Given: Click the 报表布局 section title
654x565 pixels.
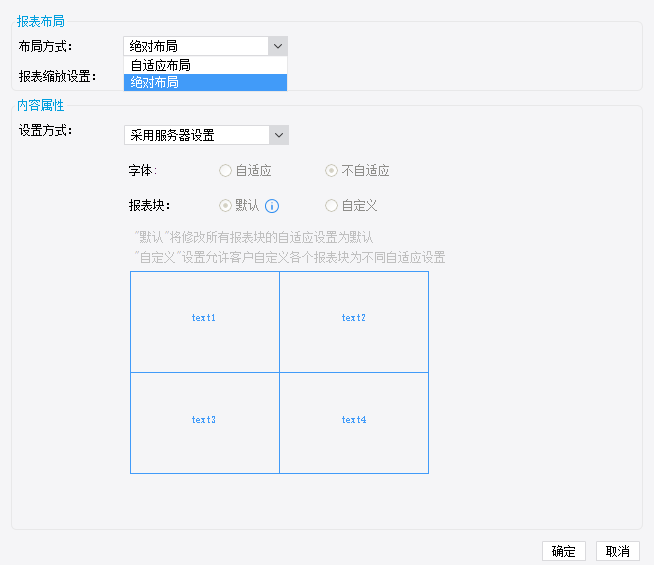Looking at the screenshot, I should point(40,21).
